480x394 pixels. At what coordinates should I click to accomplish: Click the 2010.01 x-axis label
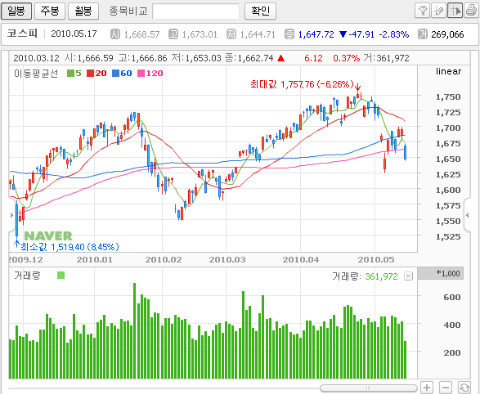pyautogui.click(x=95, y=260)
